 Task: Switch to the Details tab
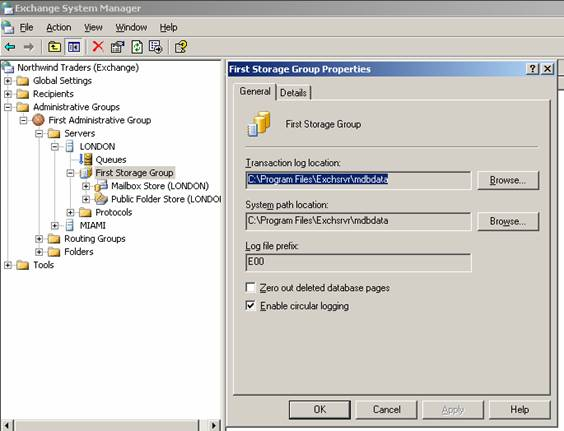pos(293,92)
